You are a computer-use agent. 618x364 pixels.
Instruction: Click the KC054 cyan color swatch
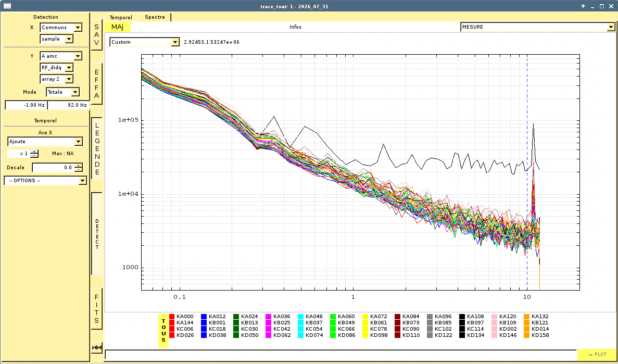coord(301,329)
